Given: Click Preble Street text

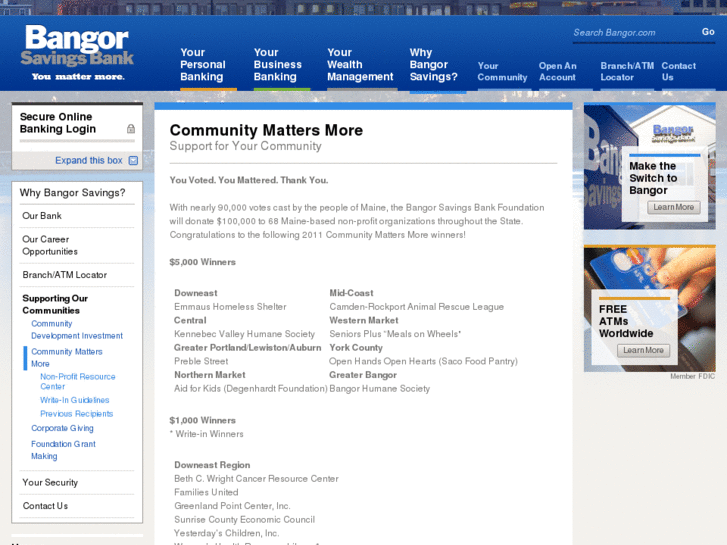Looking at the screenshot, I should [201, 361].
